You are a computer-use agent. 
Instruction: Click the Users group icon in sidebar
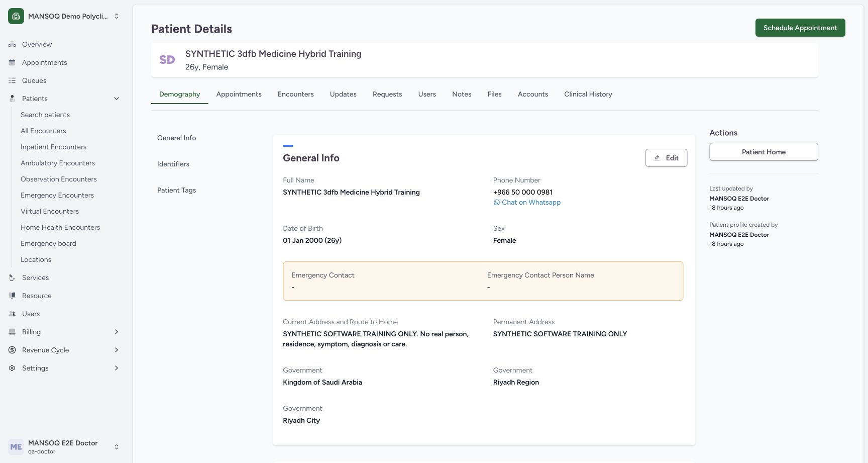(x=12, y=314)
